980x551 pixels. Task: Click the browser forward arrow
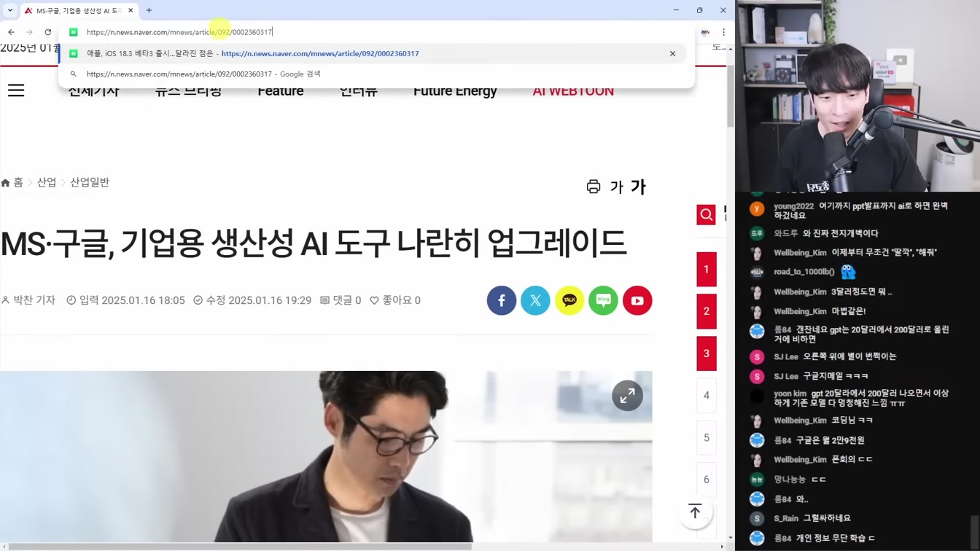point(29,32)
